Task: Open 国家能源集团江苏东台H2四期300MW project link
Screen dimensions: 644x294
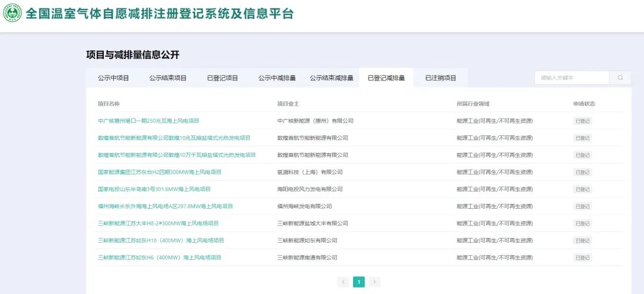Action: coord(159,172)
